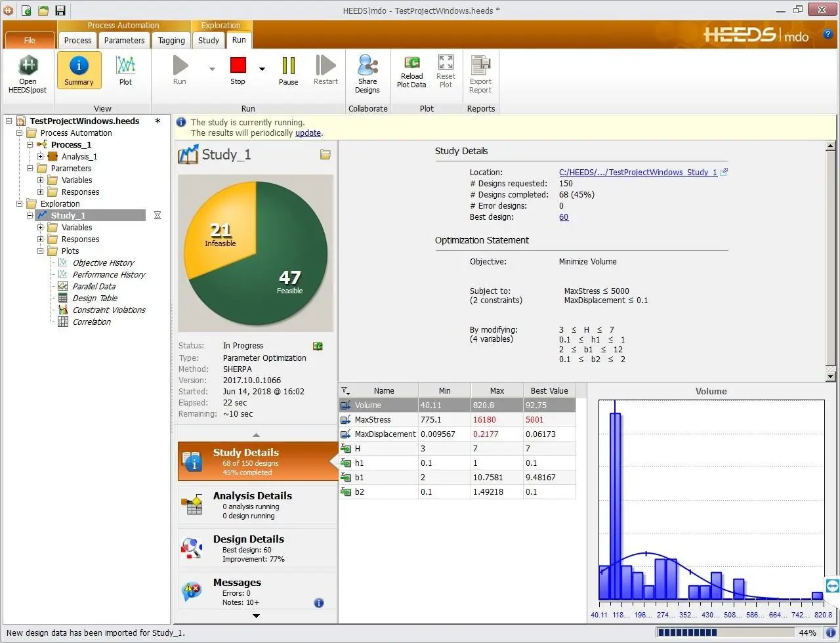Image resolution: width=840 pixels, height=643 pixels.
Task: Click the status bar info icon
Action: tap(830, 633)
